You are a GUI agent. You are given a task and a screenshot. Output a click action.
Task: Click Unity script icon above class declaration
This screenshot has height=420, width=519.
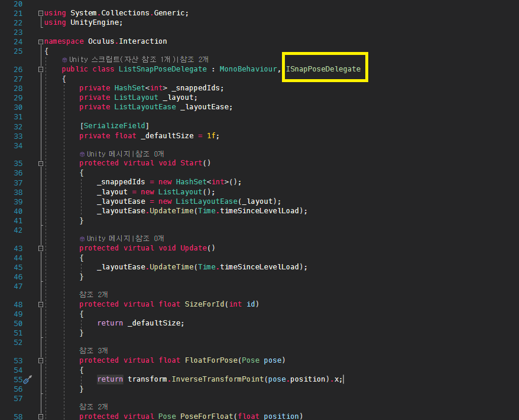coord(64,60)
